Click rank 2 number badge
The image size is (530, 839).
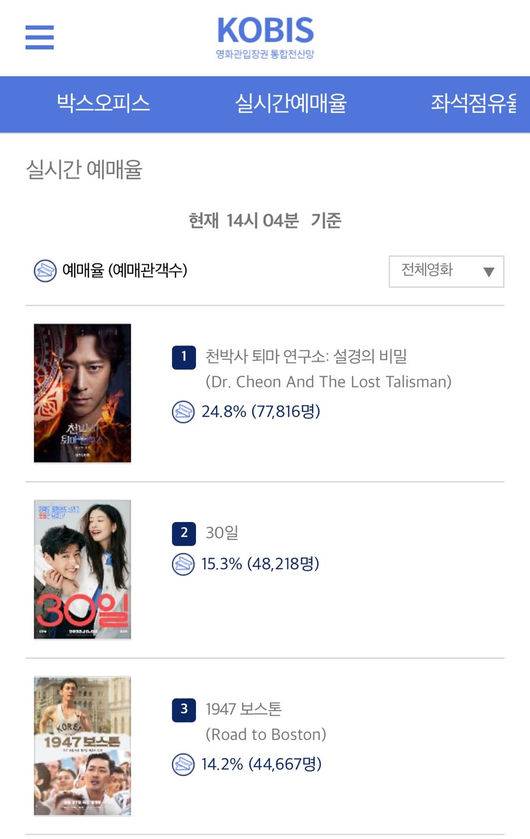click(183, 534)
